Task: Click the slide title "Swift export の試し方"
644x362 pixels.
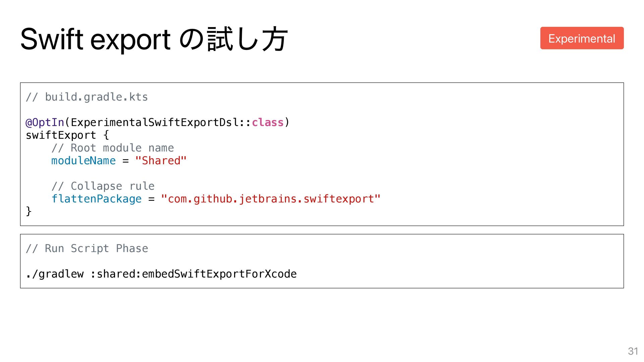Action: pyautogui.click(x=154, y=39)
